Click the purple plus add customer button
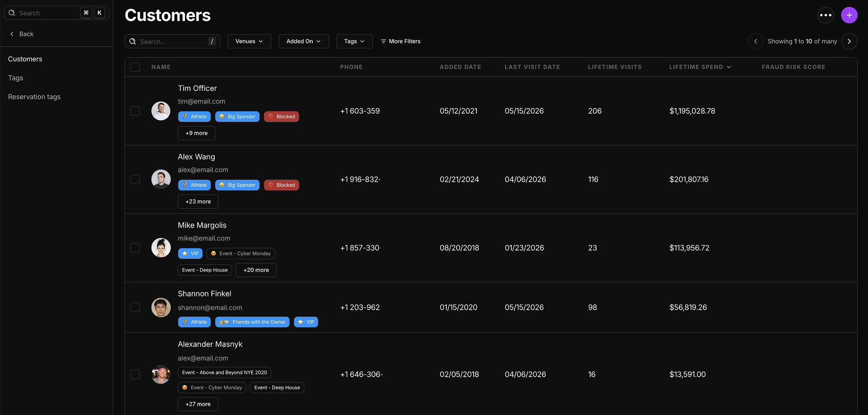This screenshot has width=868, height=415. [849, 15]
